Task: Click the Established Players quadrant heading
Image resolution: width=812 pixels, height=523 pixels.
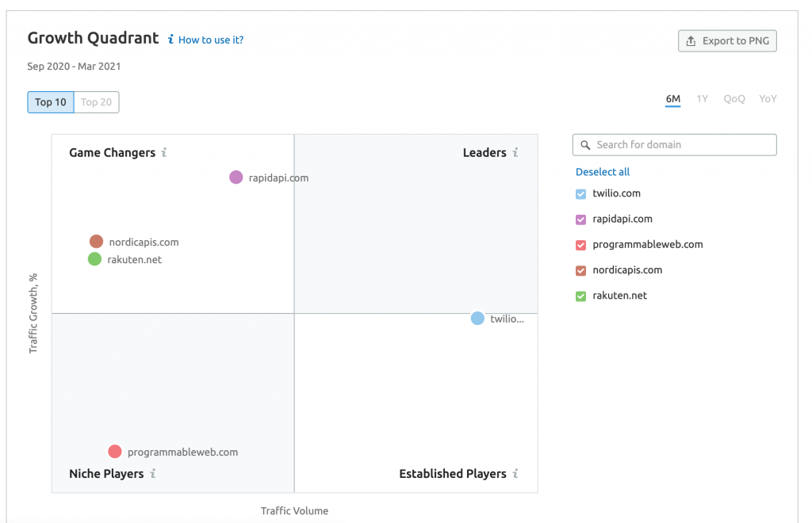Action: [453, 474]
